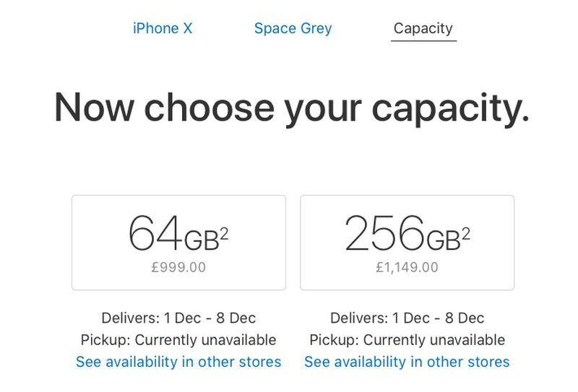Click the large '64' number

click(155, 233)
